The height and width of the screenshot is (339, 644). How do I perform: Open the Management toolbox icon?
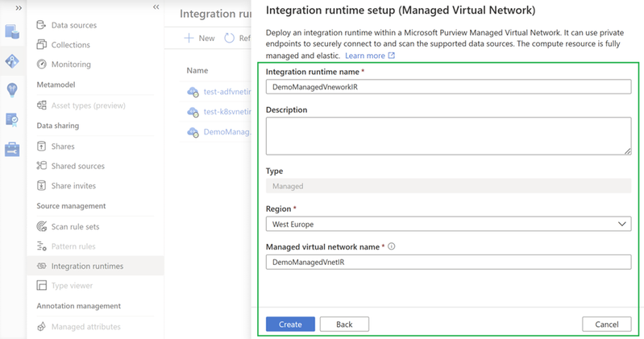pos(12,149)
